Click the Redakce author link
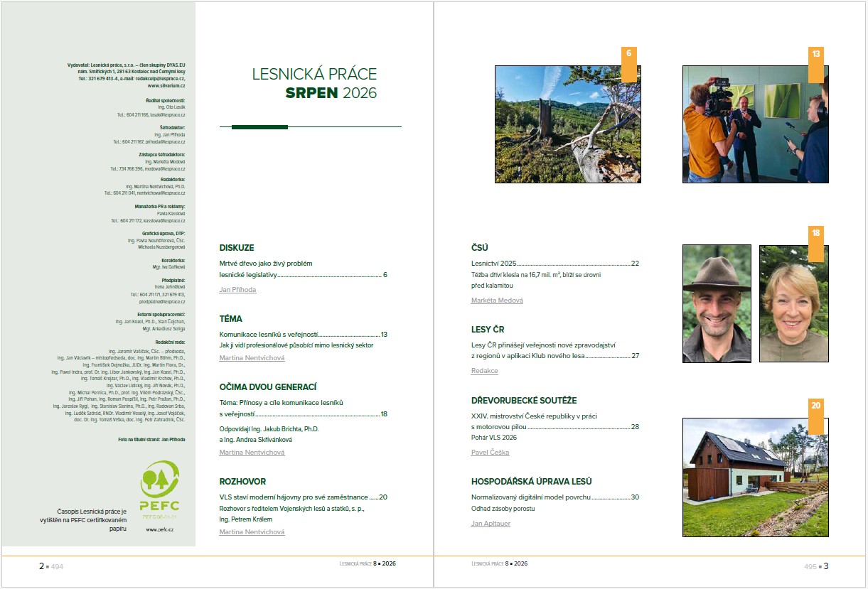 (x=485, y=371)
